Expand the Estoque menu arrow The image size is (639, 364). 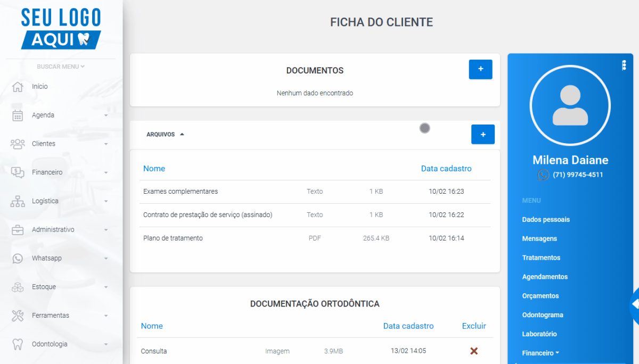(x=105, y=287)
